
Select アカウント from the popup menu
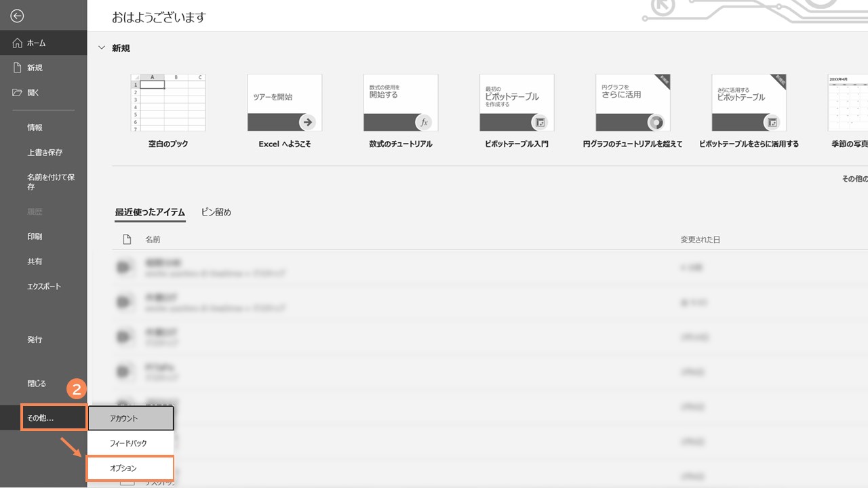point(130,418)
